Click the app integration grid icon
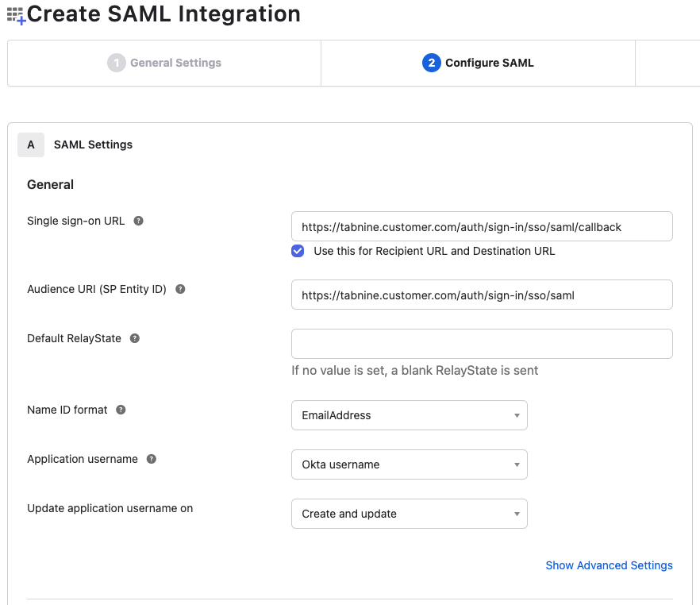 tap(16, 14)
